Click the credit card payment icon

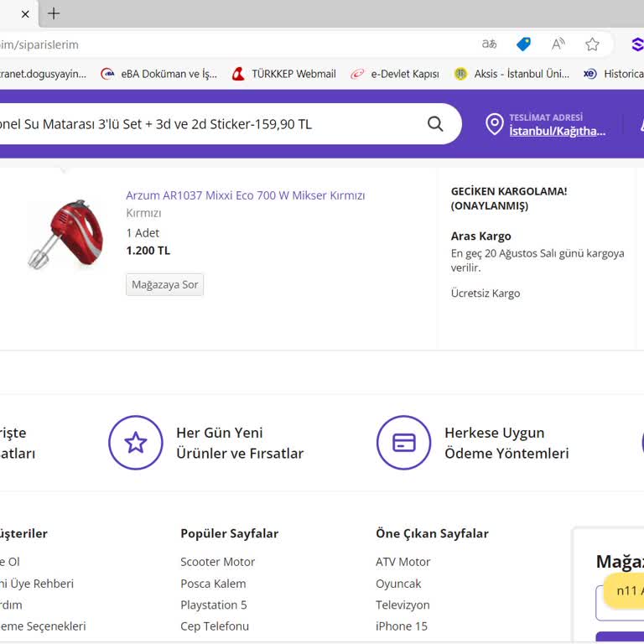[403, 443]
